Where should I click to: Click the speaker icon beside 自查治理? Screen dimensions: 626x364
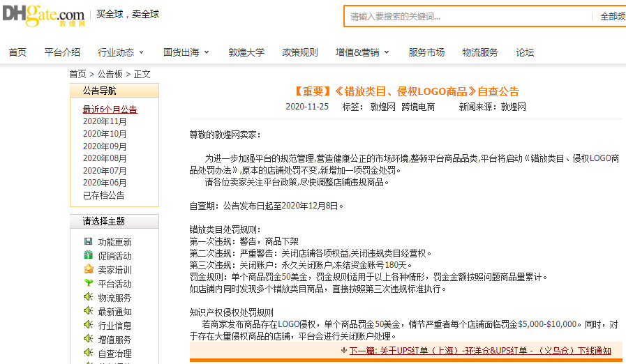click(x=88, y=353)
